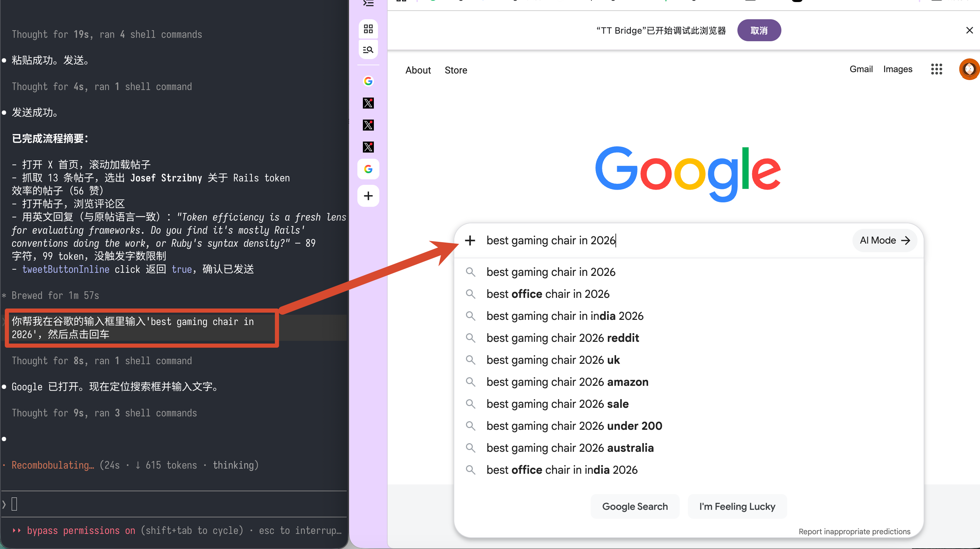
Task: Select suggestion 'best office chair in india 2026'
Action: click(x=689, y=470)
